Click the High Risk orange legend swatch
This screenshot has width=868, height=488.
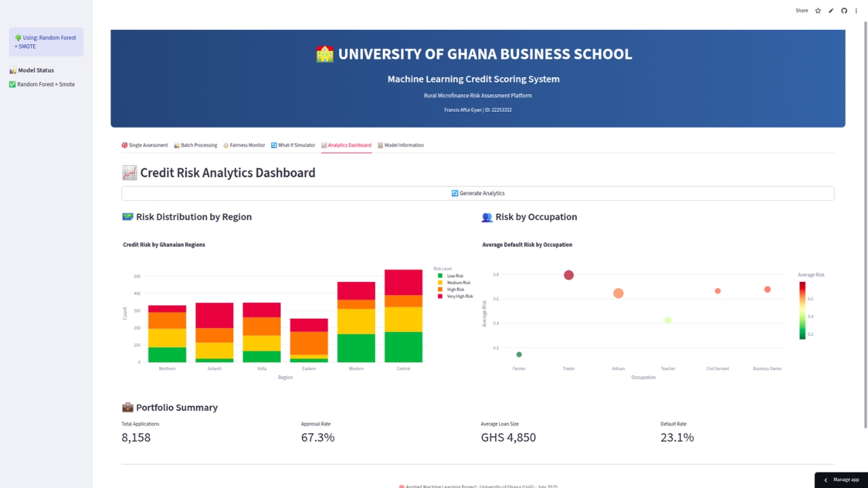click(x=440, y=289)
